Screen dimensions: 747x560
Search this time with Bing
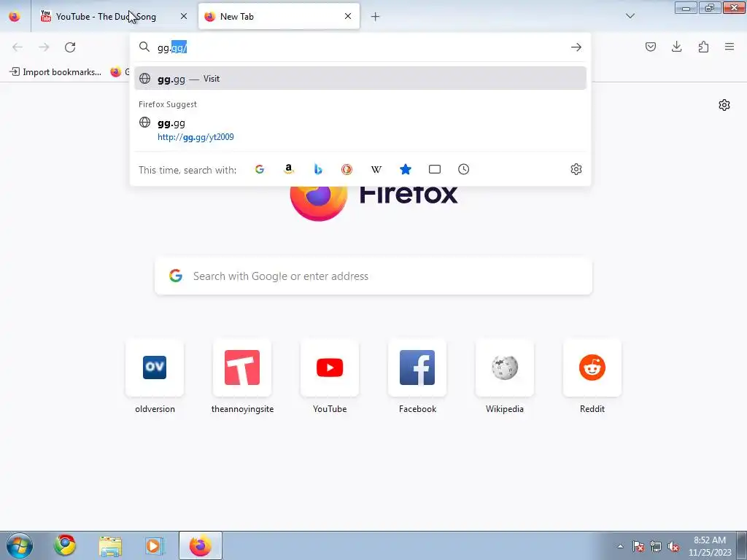(318, 169)
